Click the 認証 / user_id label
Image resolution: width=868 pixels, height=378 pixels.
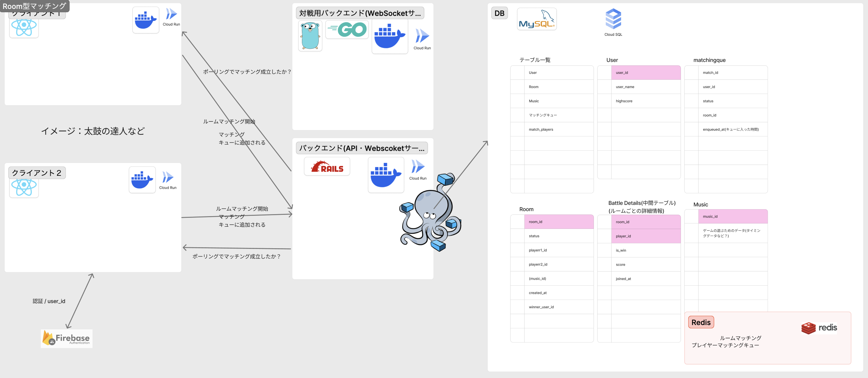49,301
